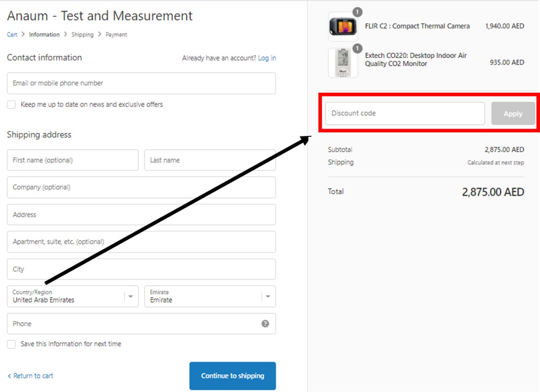Image resolution: width=540 pixels, height=392 pixels.
Task: Open the Emirate dropdown
Action: click(210, 296)
